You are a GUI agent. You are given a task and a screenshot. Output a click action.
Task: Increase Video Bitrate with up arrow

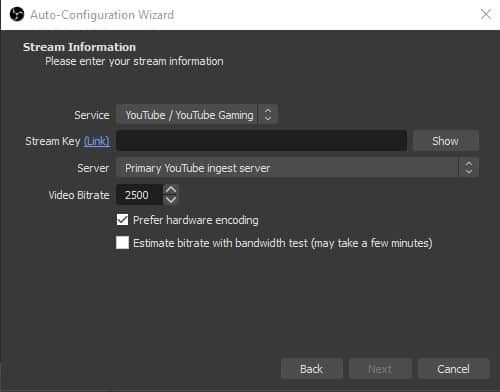[x=171, y=190]
